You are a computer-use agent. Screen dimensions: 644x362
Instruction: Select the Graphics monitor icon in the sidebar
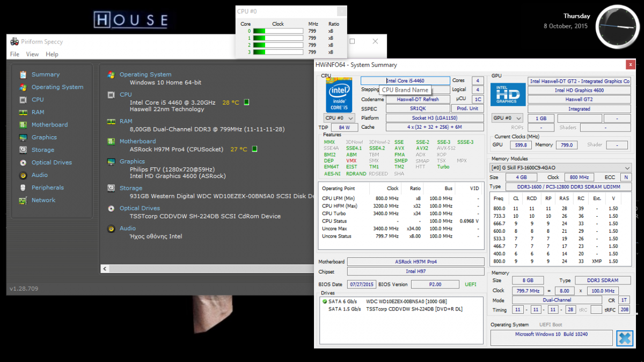pos(23,137)
